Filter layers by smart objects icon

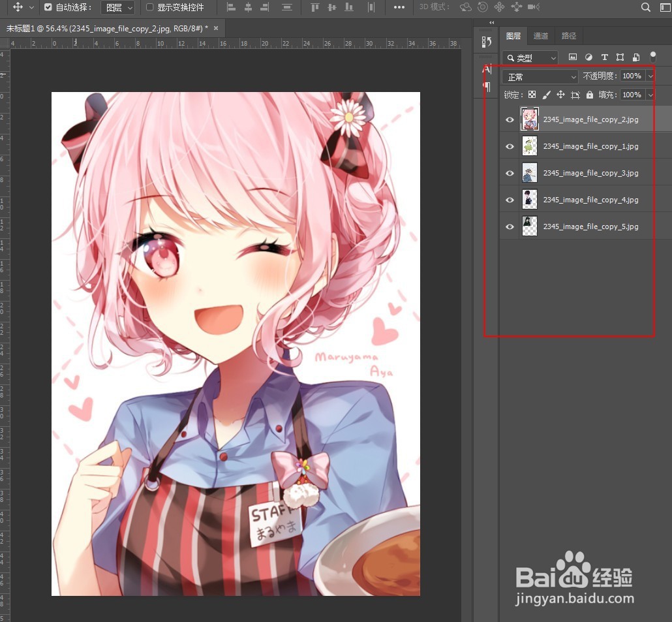point(636,57)
